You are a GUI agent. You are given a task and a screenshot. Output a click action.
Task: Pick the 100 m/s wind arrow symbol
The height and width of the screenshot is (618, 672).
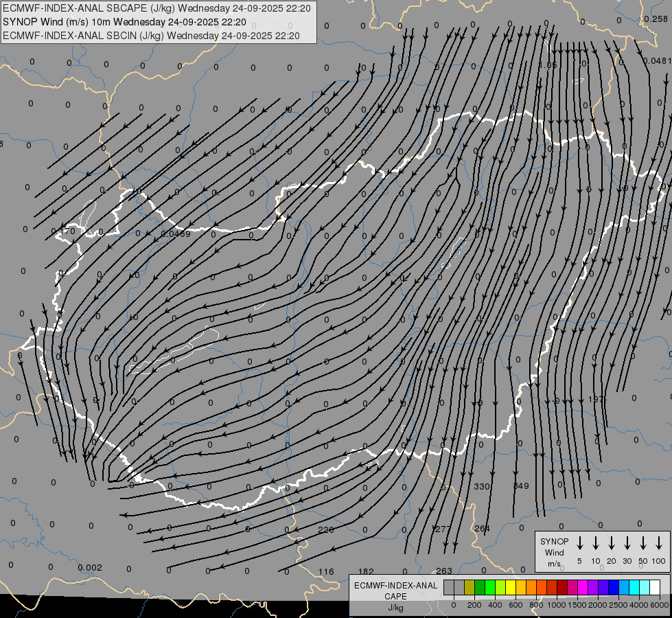point(659,543)
